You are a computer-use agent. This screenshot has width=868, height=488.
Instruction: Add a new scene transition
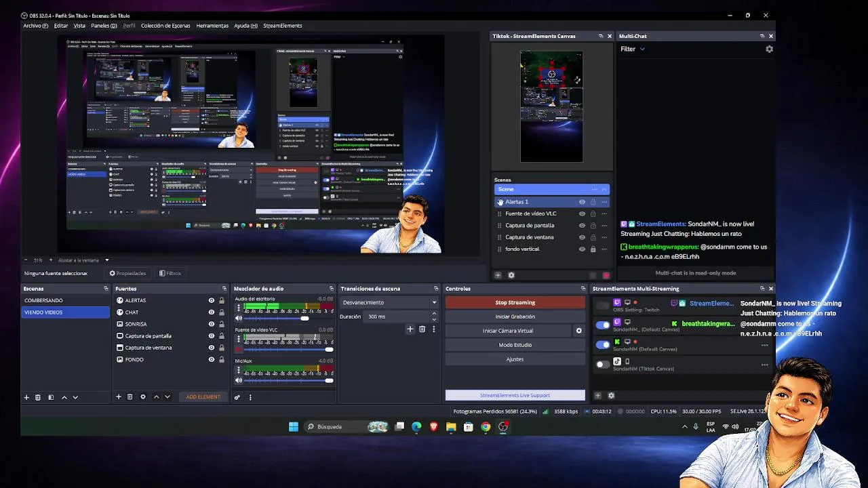point(410,329)
